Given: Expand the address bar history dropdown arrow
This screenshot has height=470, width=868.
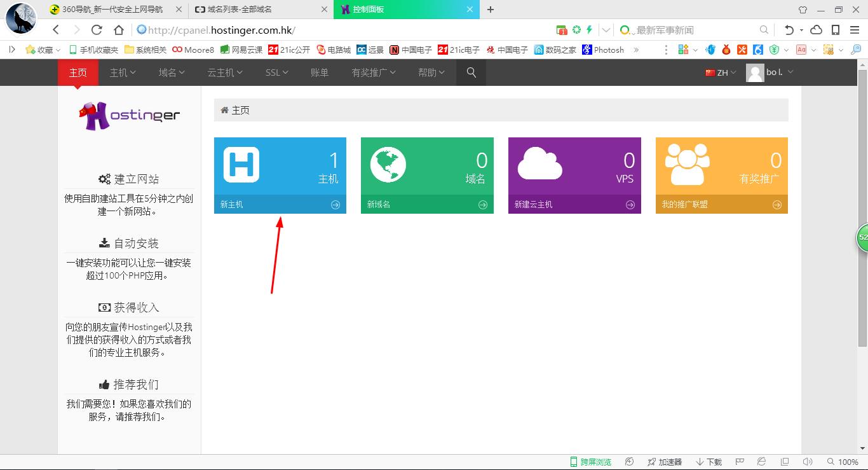Looking at the screenshot, I should tap(606, 30).
